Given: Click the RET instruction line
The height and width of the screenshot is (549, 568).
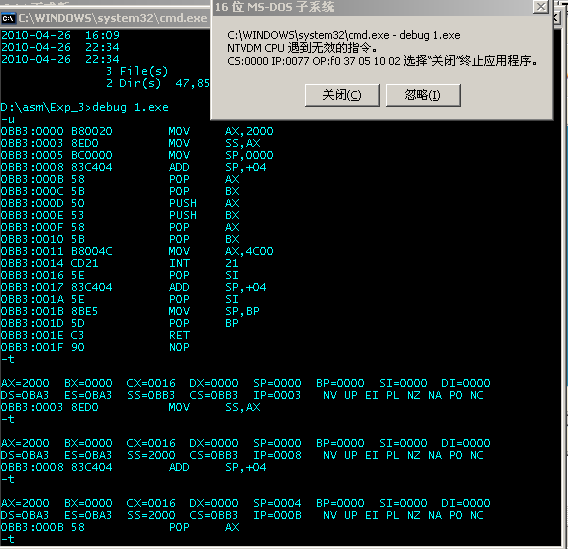Looking at the screenshot, I should coord(95,335).
